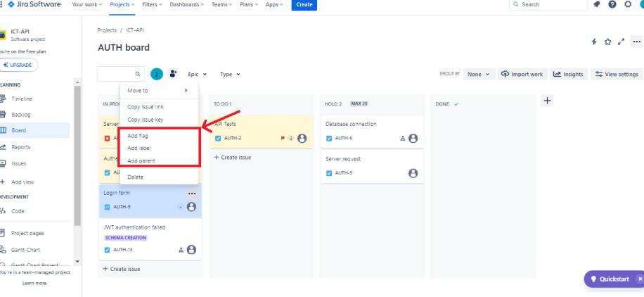Click Create issue in In Progress column
This screenshot has height=297, width=644.
[x=122, y=269]
